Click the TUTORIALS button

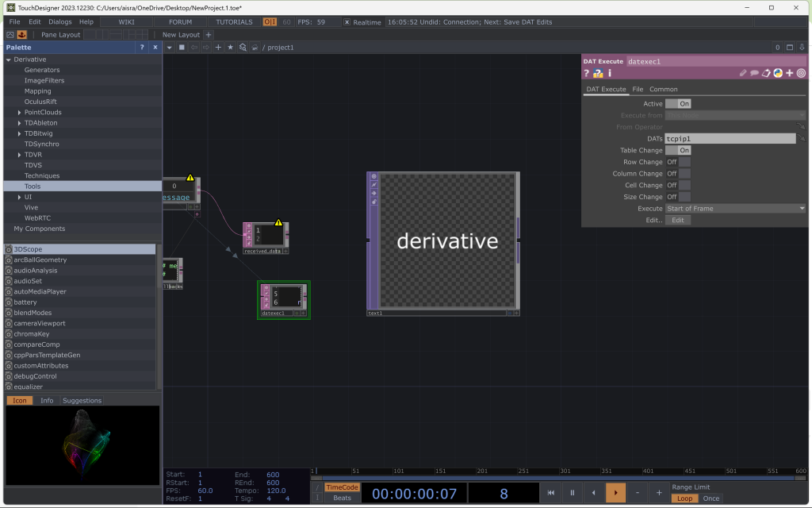click(x=234, y=21)
